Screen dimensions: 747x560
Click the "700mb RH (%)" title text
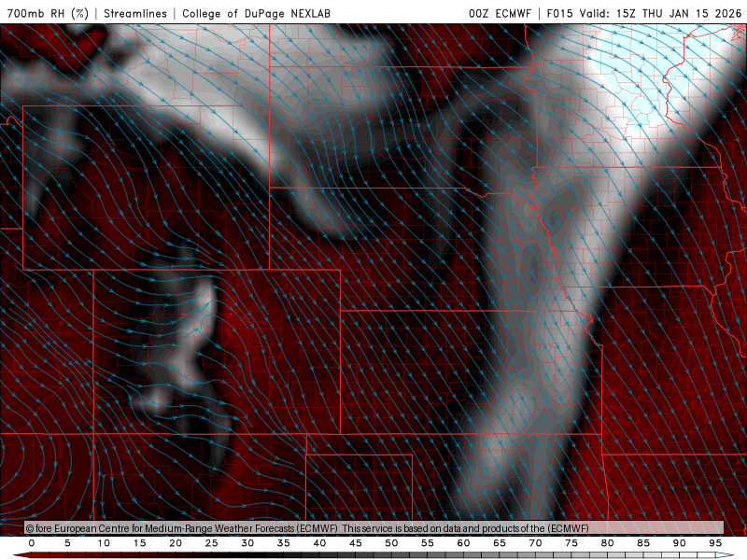click(49, 13)
